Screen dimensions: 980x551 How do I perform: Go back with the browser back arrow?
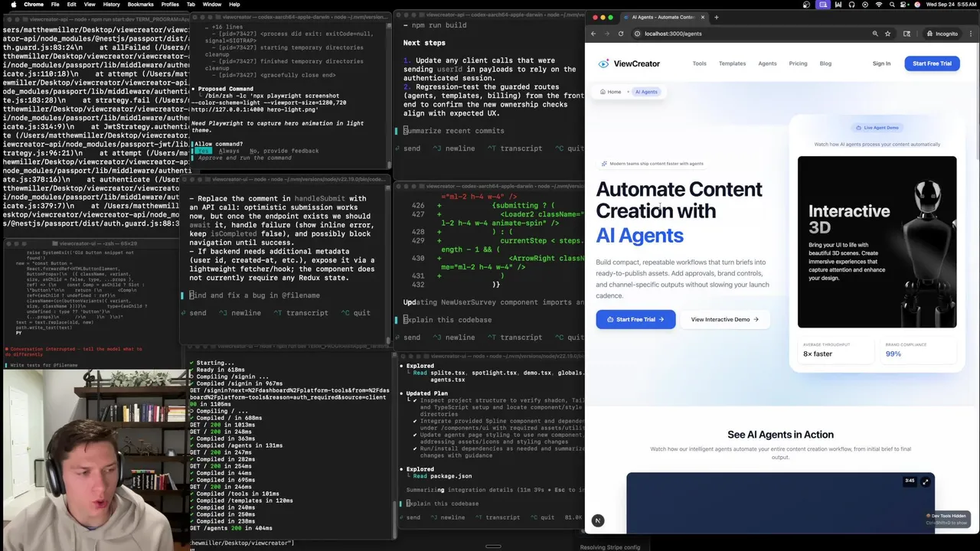[593, 34]
